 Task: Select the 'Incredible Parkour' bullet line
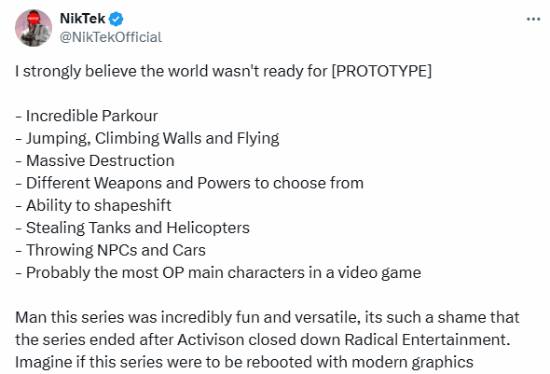[87, 116]
